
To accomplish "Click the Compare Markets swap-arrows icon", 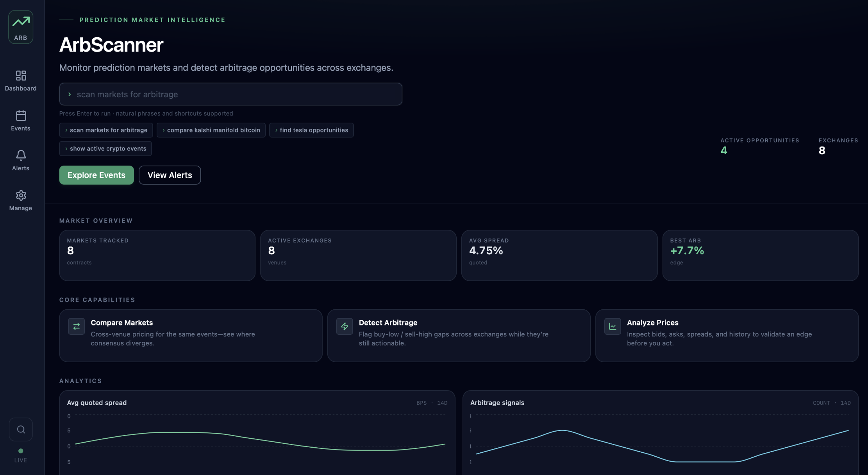I will [76, 326].
